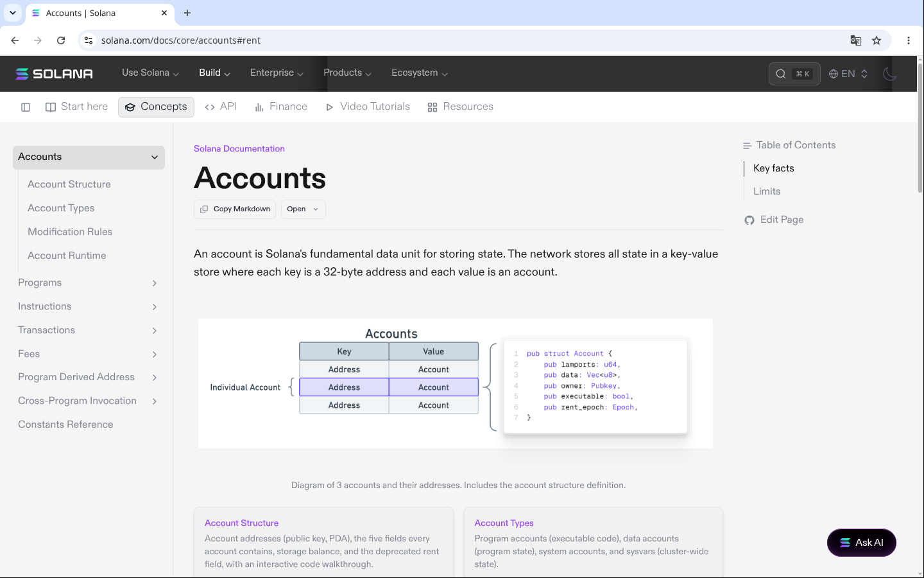The image size is (924, 578).
Task: Open the Ecosystem dropdown menu
Action: (420, 73)
